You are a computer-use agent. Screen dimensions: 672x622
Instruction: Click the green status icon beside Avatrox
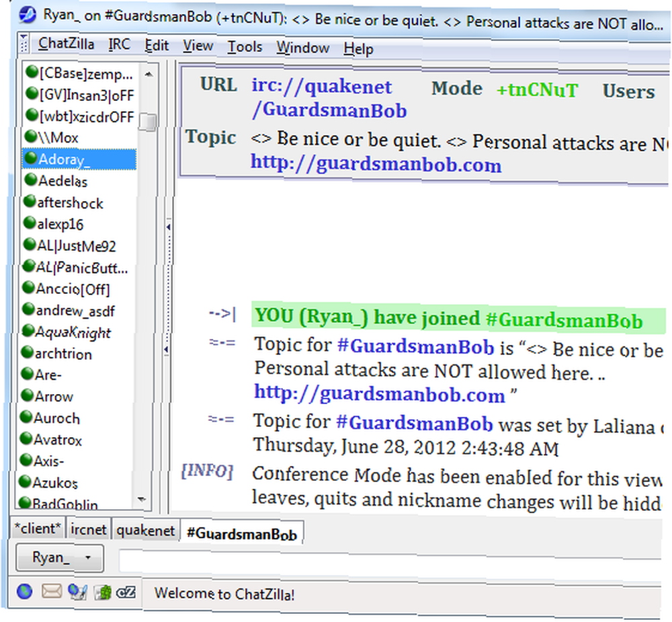(27, 438)
